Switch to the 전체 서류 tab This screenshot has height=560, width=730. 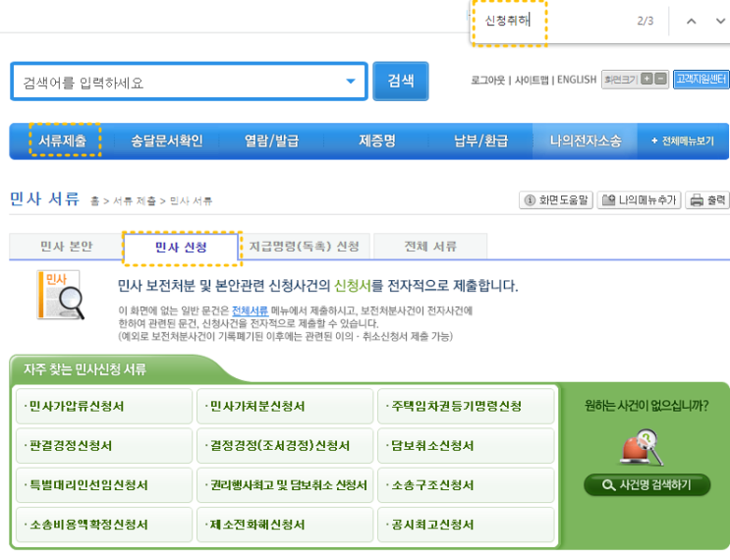tap(430, 247)
